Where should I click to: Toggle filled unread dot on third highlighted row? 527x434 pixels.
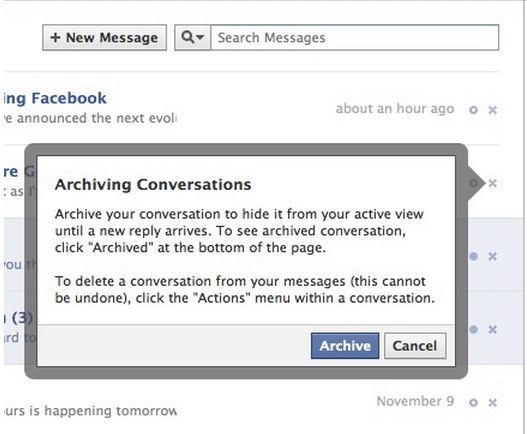click(x=474, y=257)
